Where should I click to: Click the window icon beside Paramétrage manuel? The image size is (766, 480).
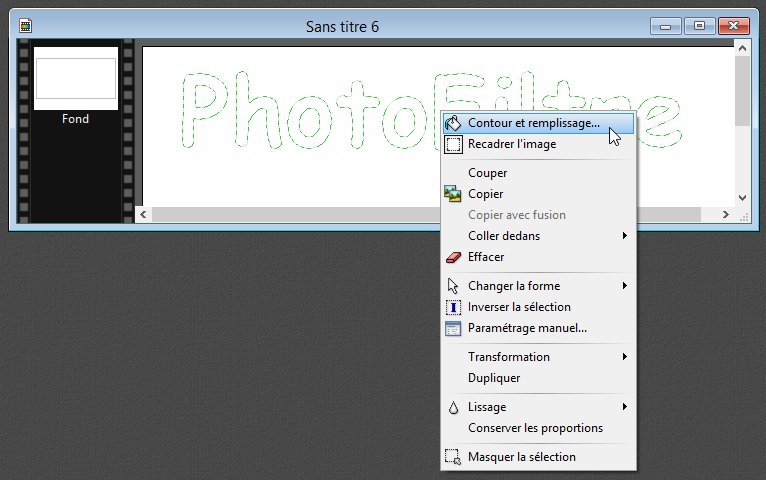click(453, 329)
